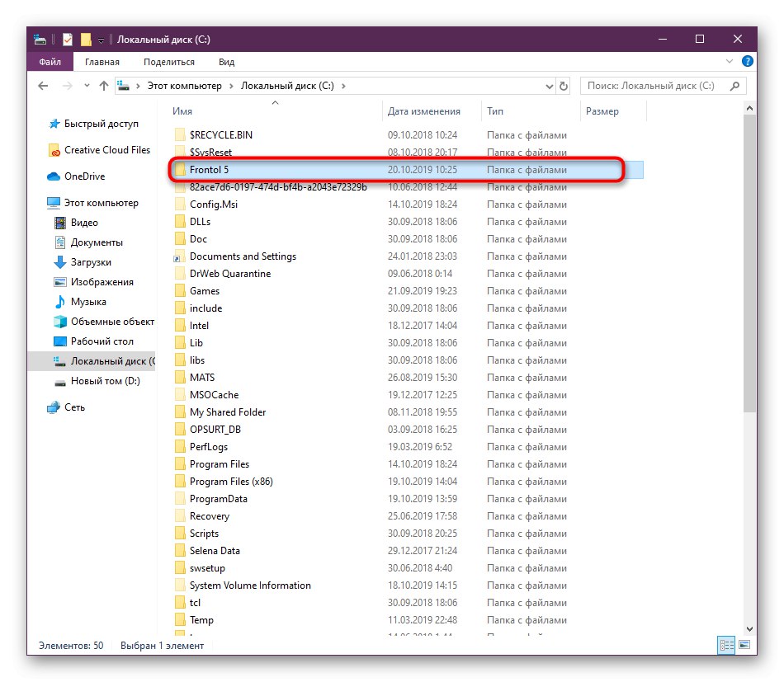This screenshot has width=784, height=682.
Task: Click Этот компьютер breadcrumb segment
Action: 185,86
